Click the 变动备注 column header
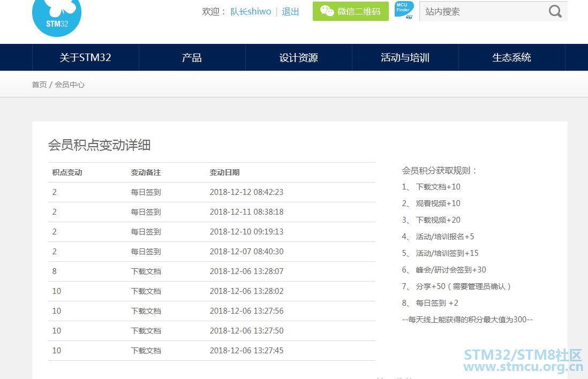Image resolution: width=588 pixels, height=379 pixels. 146,172
